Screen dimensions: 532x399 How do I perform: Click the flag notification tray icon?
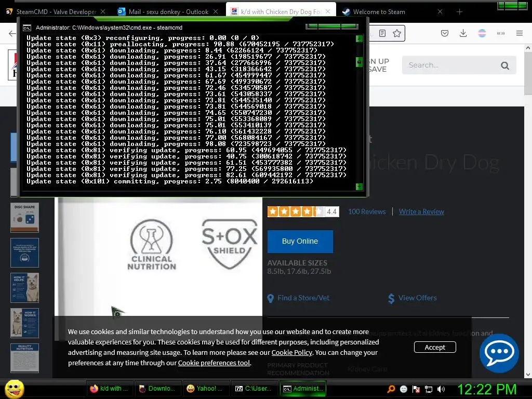pos(416,389)
